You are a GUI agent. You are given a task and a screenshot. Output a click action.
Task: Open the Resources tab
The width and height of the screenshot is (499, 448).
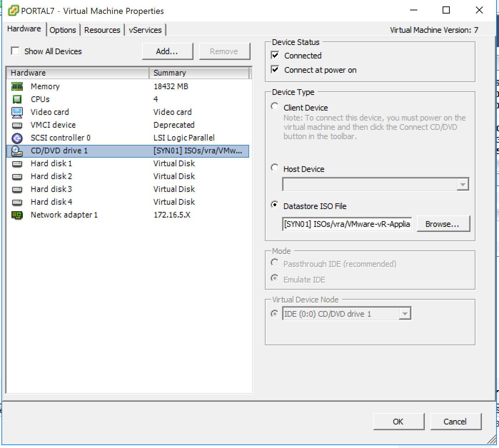102,30
